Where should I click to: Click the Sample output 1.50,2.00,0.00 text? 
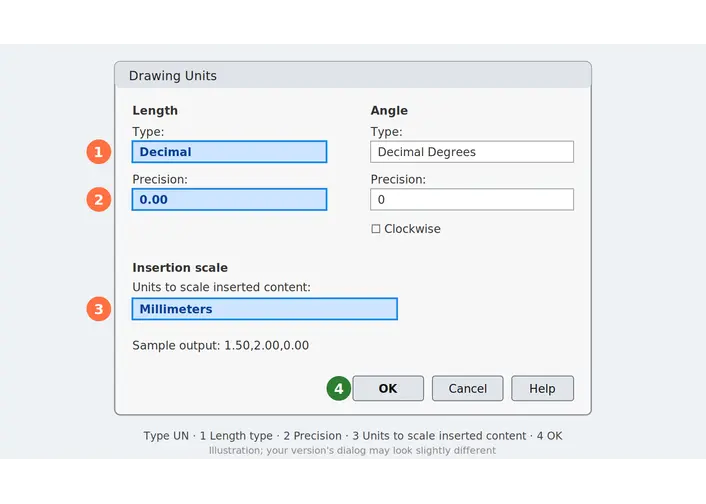coord(221,345)
